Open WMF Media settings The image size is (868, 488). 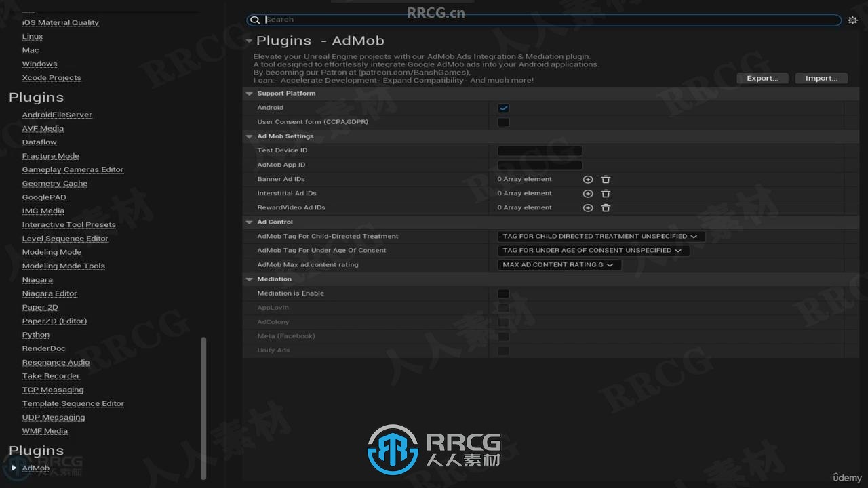45,431
